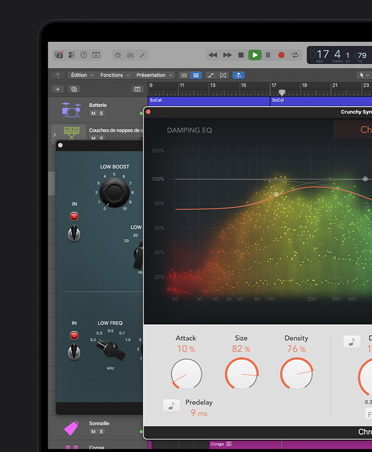Image resolution: width=372 pixels, height=452 pixels.
Task: Open the Editors pencil icon
Action: point(143,55)
